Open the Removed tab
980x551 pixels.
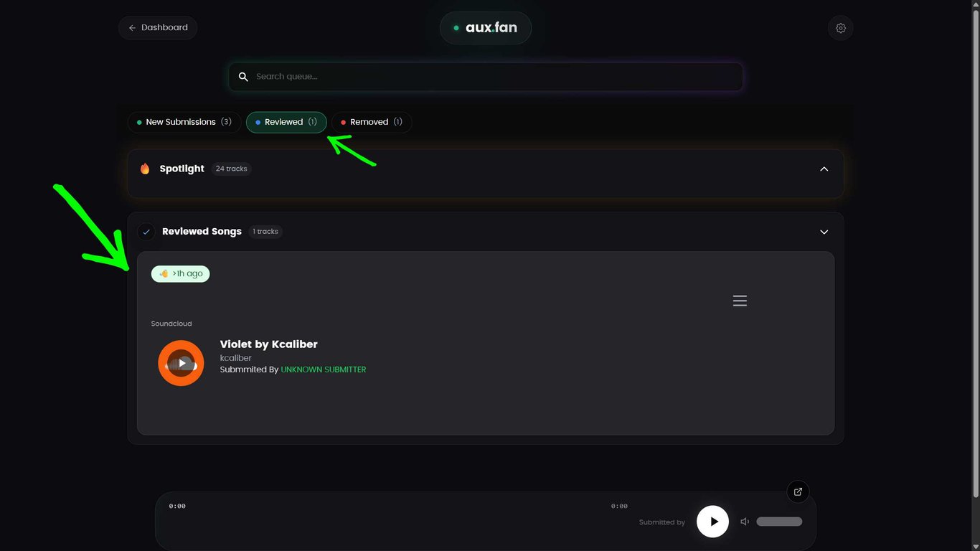[372, 122]
